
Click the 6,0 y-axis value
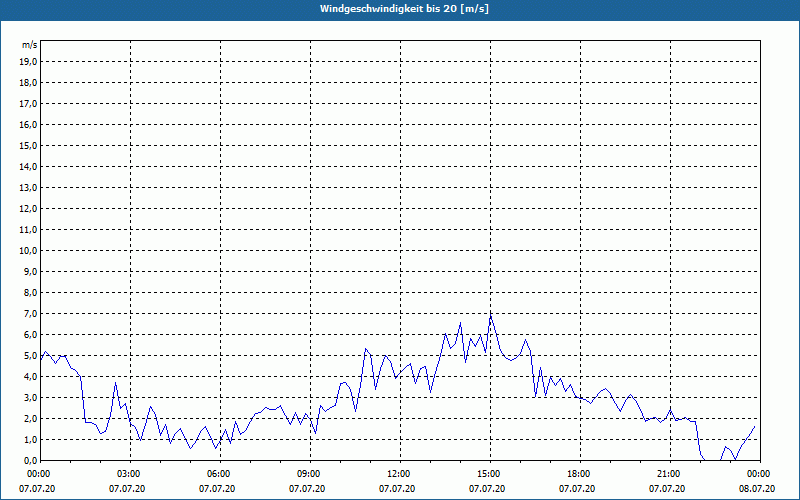[x=31, y=335]
